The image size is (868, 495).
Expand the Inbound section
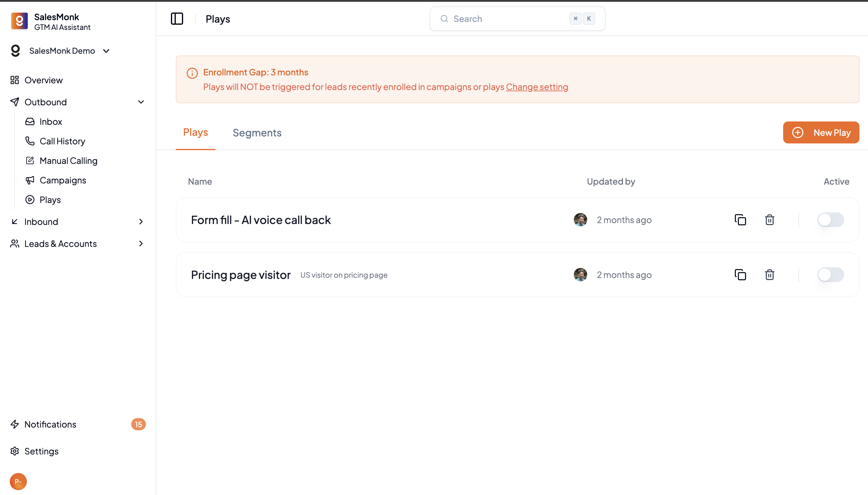[x=141, y=222]
